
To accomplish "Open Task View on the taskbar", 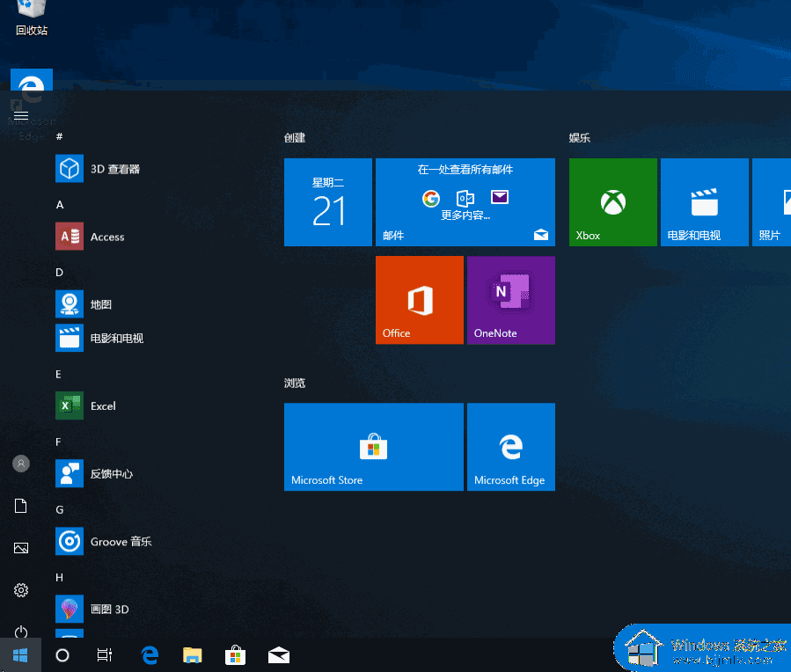I will point(105,655).
